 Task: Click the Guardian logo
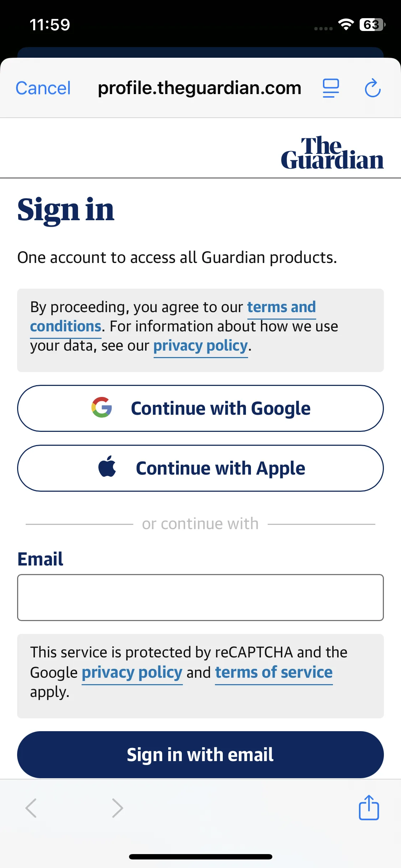pyautogui.click(x=332, y=152)
